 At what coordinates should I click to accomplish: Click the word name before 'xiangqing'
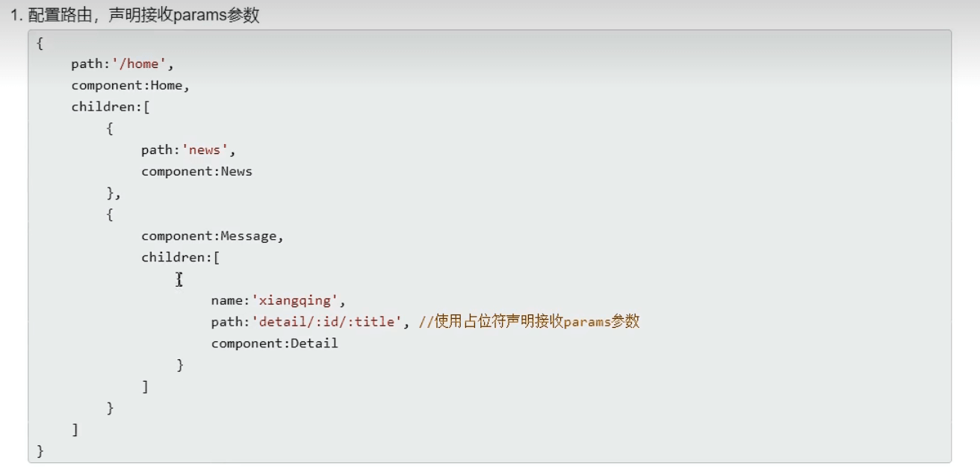click(x=226, y=301)
